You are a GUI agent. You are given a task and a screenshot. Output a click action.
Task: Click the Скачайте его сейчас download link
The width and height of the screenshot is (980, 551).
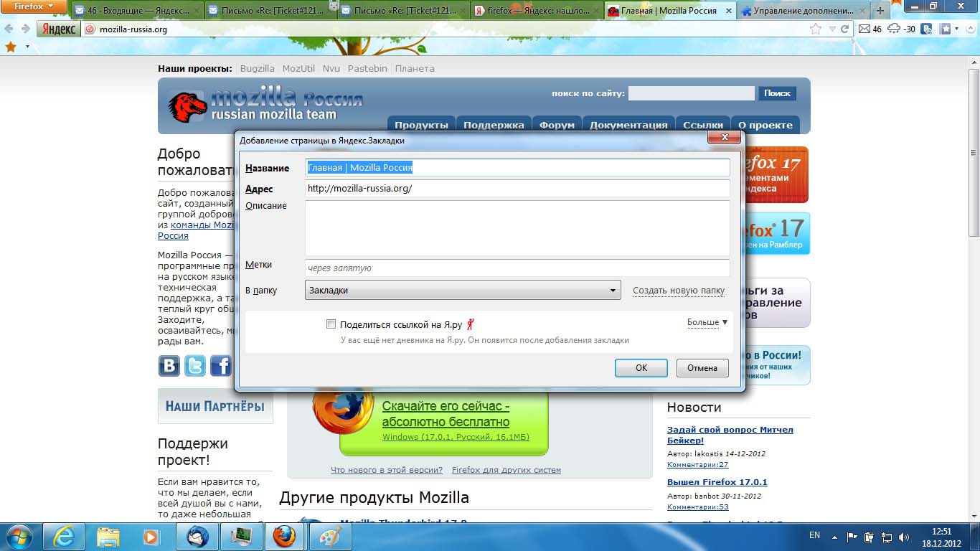click(x=446, y=414)
